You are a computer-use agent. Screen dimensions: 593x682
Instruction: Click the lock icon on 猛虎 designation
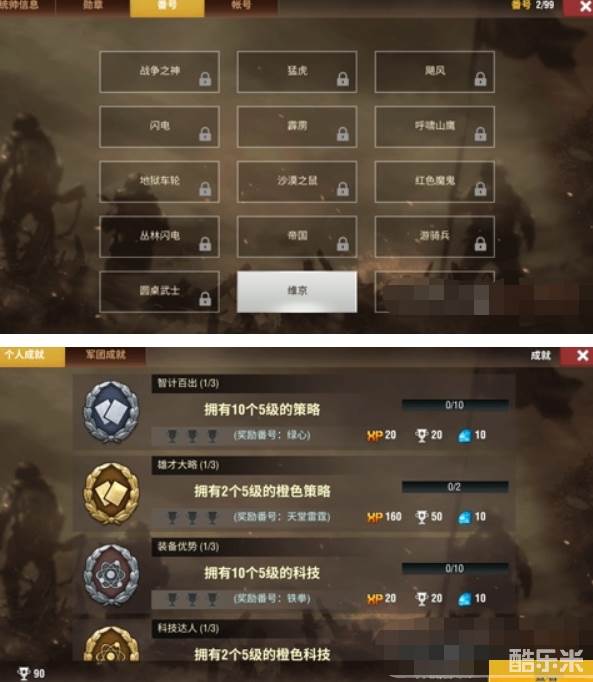(343, 79)
